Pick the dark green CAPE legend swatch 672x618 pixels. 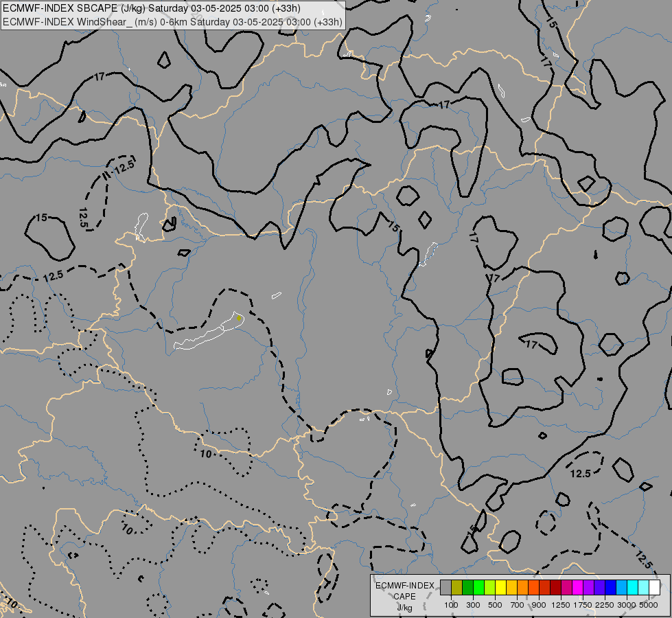[x=468, y=587]
